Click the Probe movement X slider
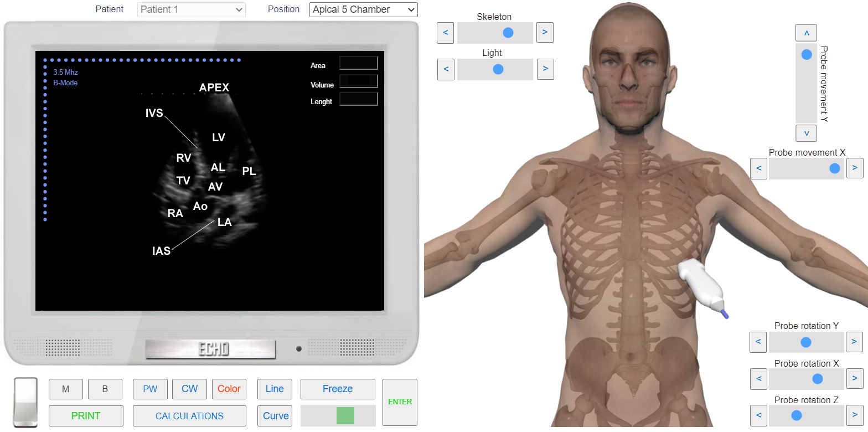The height and width of the screenshot is (432, 868). [x=807, y=168]
